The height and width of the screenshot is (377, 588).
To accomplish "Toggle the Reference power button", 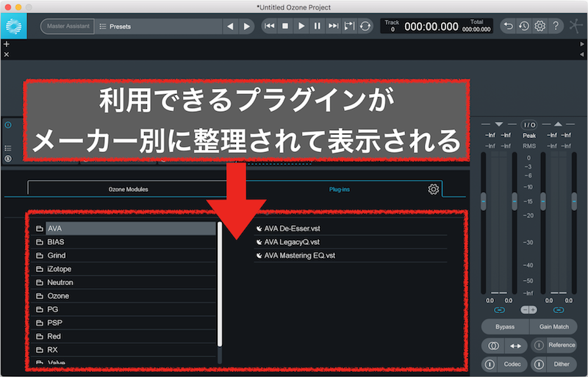I will [539, 345].
